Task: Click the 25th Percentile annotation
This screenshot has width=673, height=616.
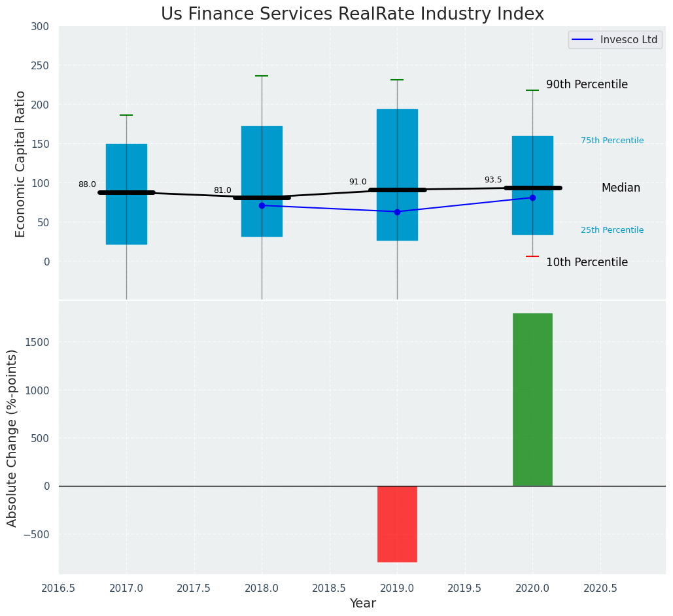Action: [612, 230]
